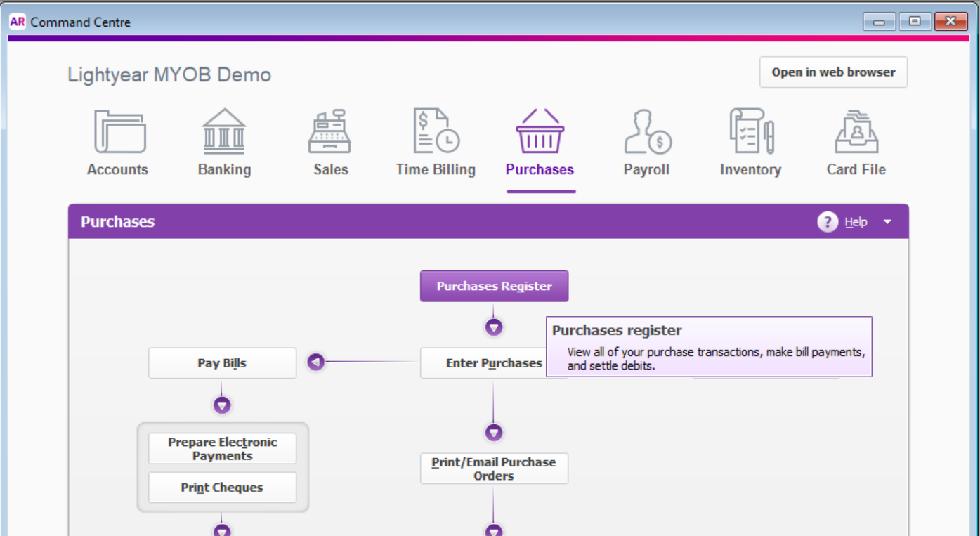Image resolution: width=980 pixels, height=536 pixels.
Task: Click the Print Cheques button
Action: pyautogui.click(x=222, y=488)
